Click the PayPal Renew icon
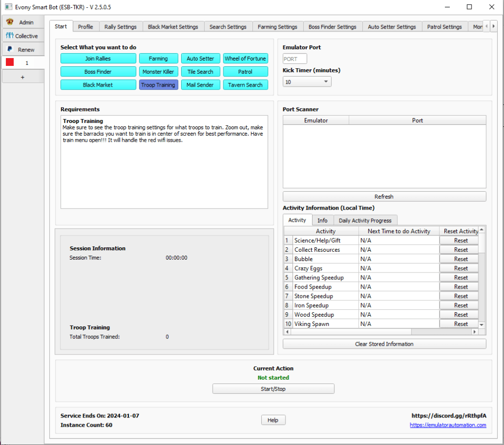The height and width of the screenshot is (445, 504). (10, 50)
